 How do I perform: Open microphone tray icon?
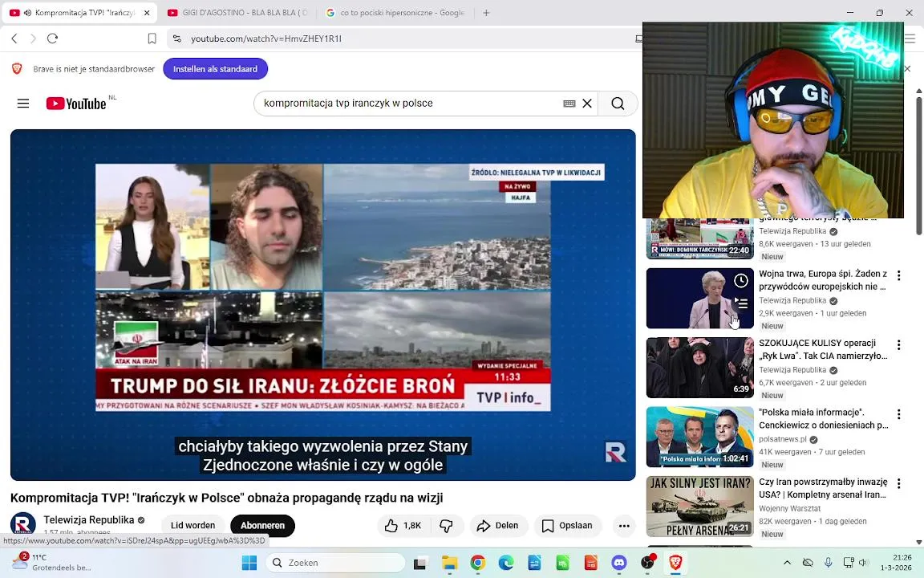[x=828, y=563]
